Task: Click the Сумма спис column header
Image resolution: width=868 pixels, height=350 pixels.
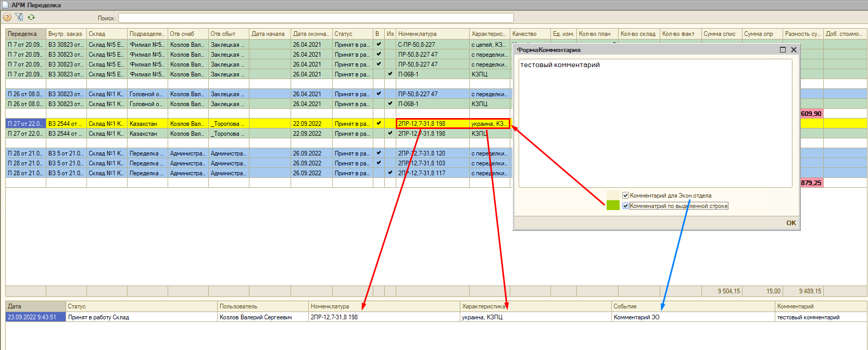Action: click(722, 34)
